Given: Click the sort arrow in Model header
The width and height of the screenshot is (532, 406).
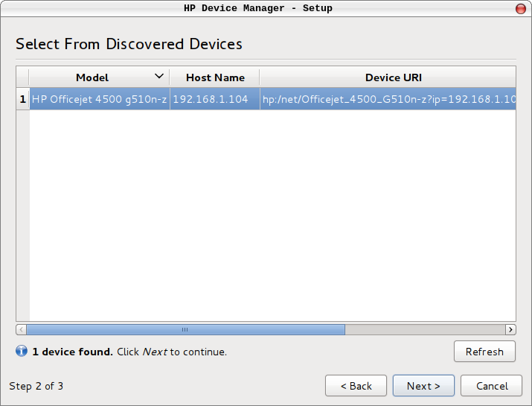Looking at the screenshot, I should (x=158, y=77).
